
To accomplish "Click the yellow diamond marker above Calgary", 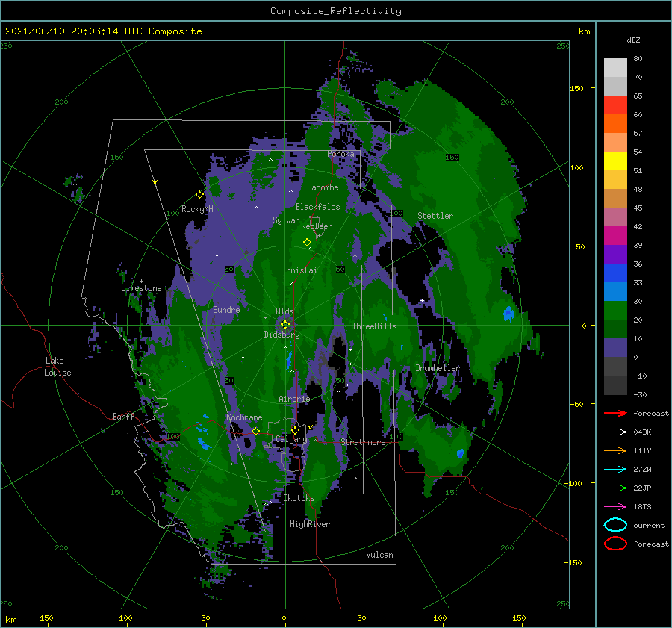I will tap(295, 430).
